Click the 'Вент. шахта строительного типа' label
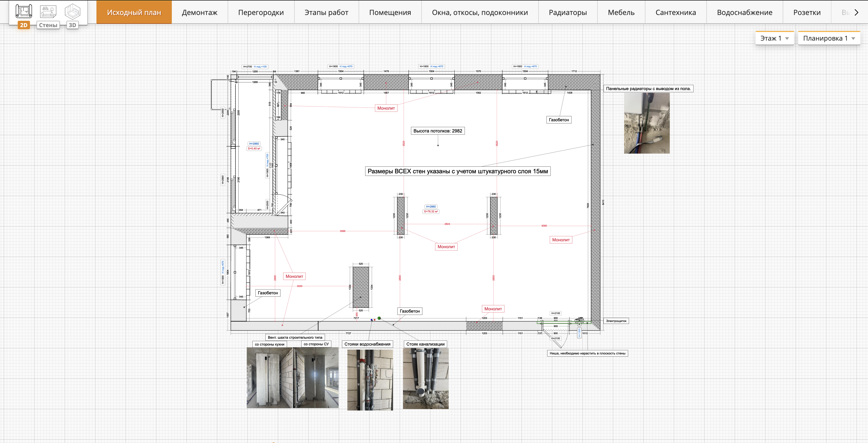Image resolution: width=868 pixels, height=443 pixels. 295,337
